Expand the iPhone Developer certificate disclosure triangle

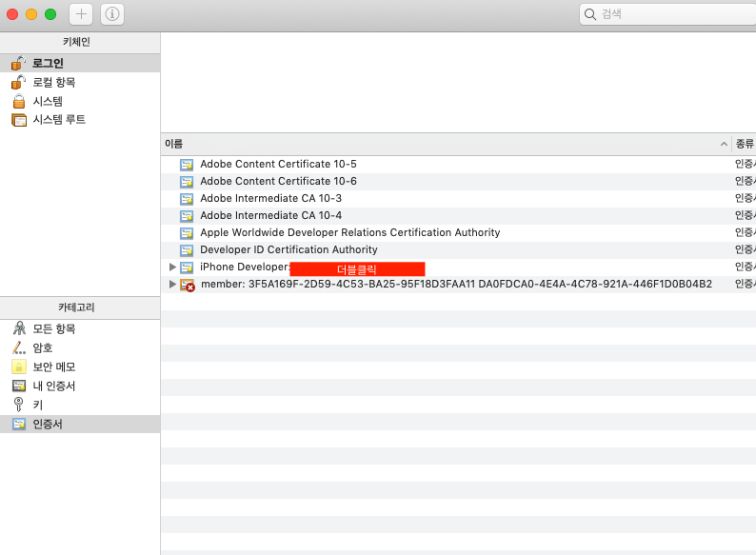[172, 267]
